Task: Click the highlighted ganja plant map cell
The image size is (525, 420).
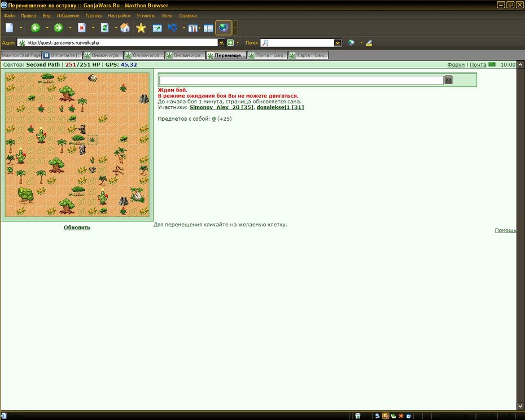Action: click(93, 139)
